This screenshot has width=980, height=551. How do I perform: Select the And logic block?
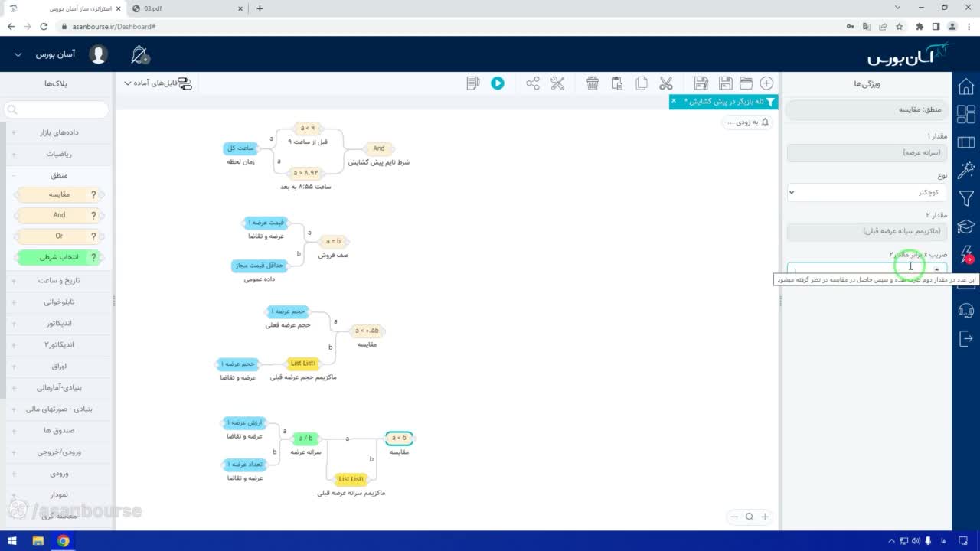[59, 216]
